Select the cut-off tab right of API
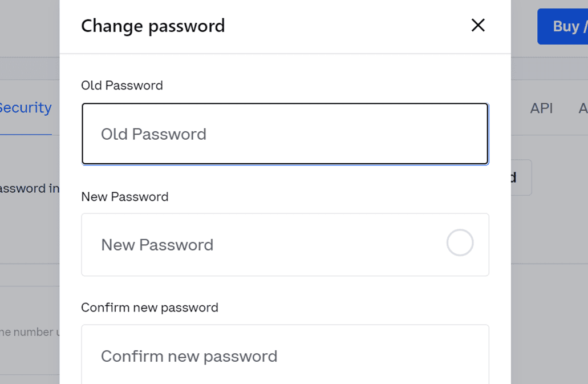This screenshot has width=588, height=384. (583, 108)
